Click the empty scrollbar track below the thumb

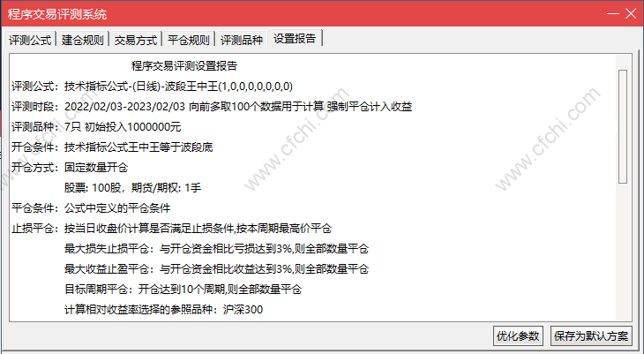click(x=623, y=251)
